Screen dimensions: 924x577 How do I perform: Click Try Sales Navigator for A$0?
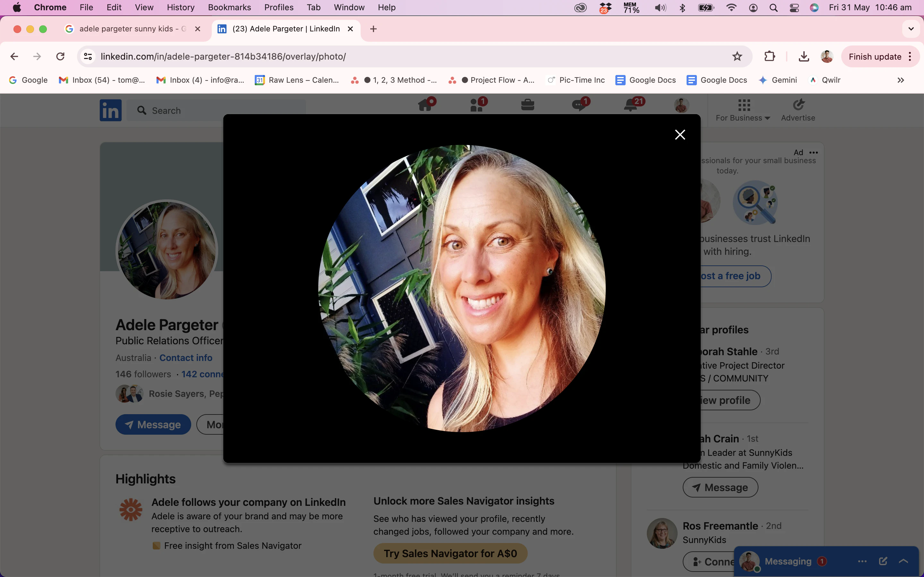pos(450,553)
